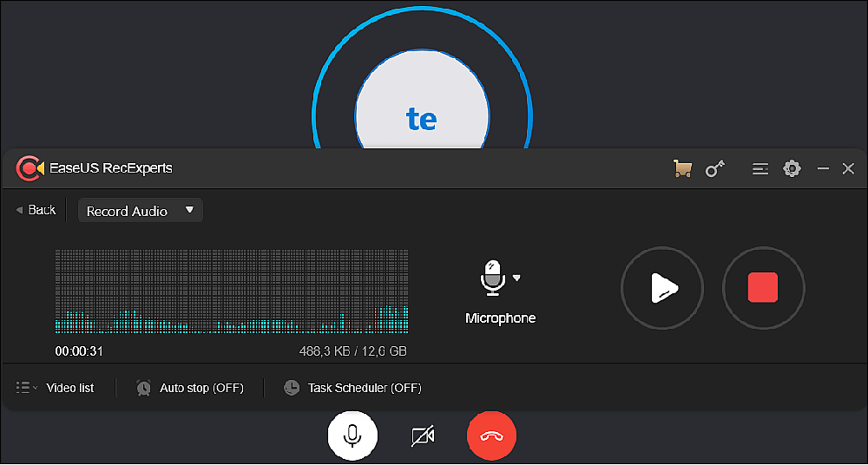Open settings with the gear icon

pos(792,169)
